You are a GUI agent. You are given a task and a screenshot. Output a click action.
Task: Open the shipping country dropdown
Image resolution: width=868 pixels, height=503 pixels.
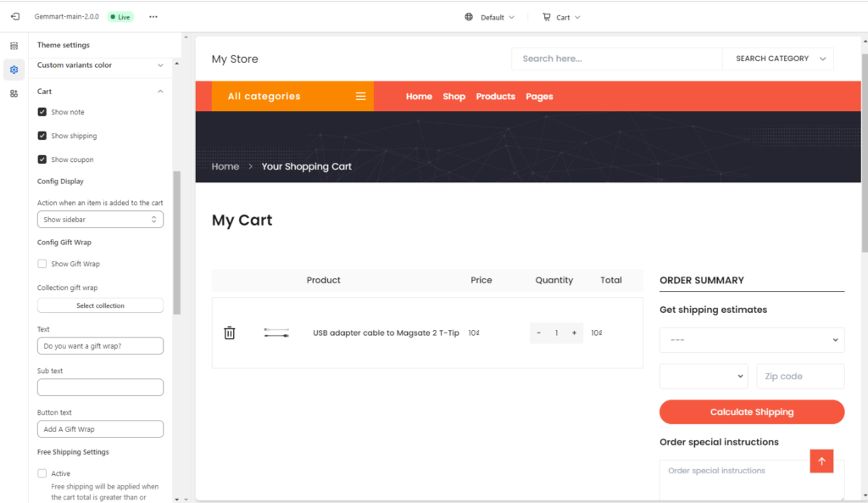752,339
